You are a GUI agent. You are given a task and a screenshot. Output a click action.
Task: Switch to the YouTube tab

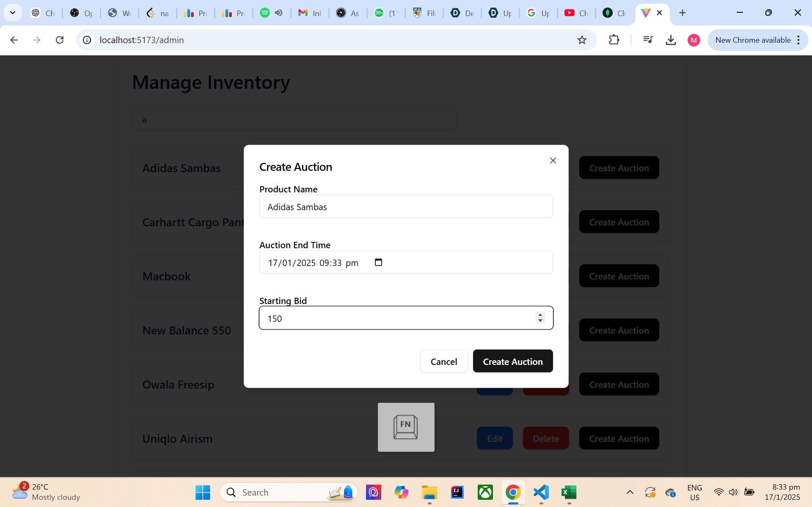click(576, 13)
